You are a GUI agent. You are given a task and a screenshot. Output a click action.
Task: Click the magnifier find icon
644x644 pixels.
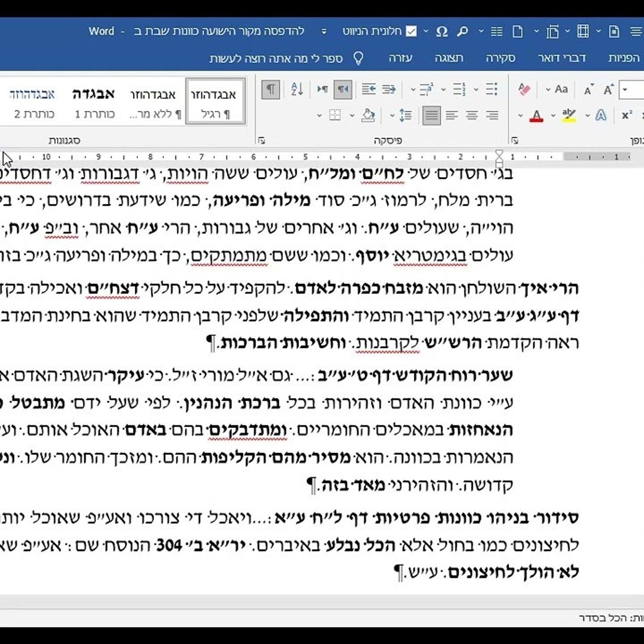(x=462, y=31)
